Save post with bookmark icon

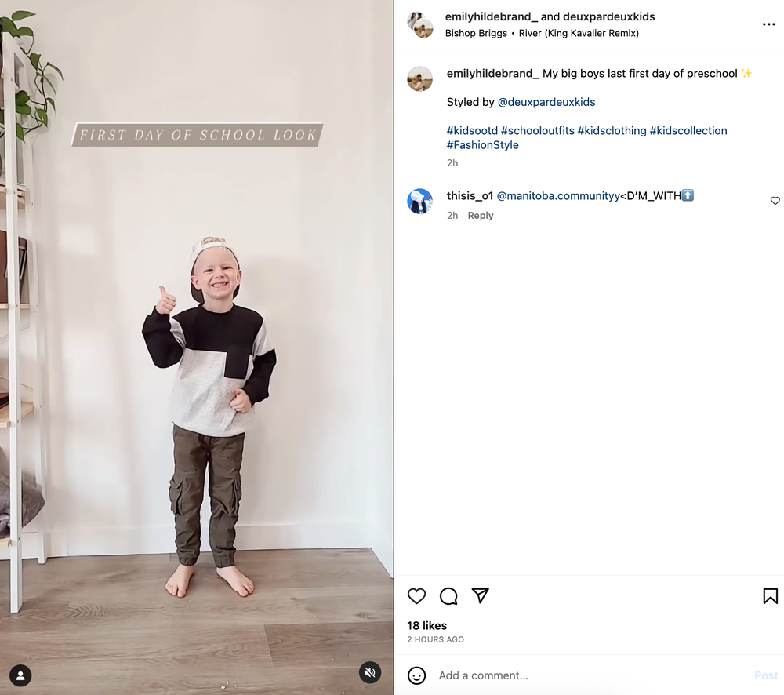tap(770, 596)
